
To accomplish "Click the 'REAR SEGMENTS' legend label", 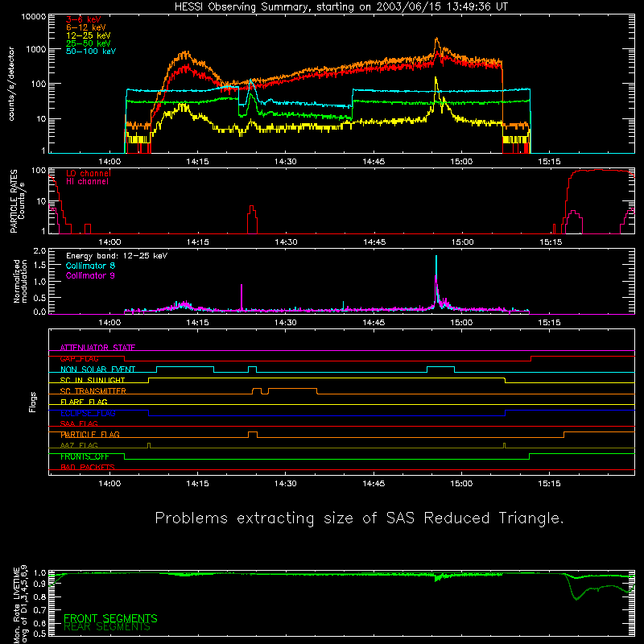I will 107,627.
